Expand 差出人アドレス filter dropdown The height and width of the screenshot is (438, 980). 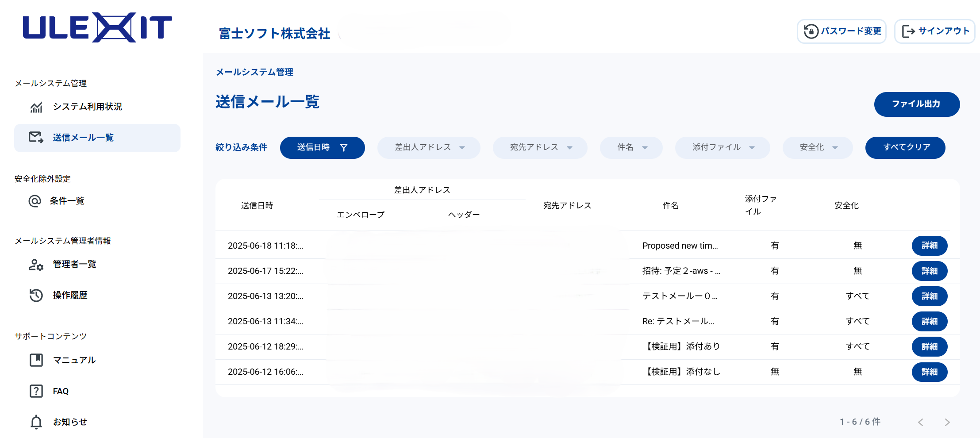click(x=429, y=147)
